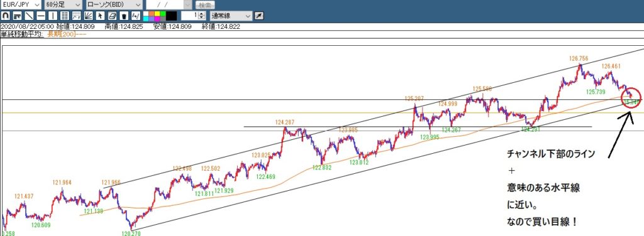Open the EUR/JPY currency pair dropdown

21,4
